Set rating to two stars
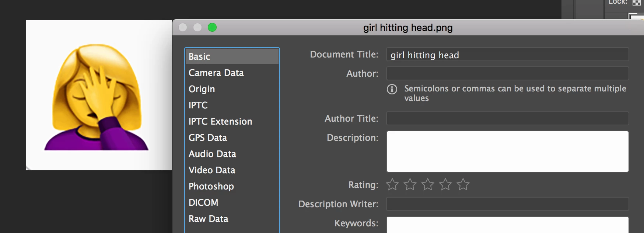Screen dimensions: 644x233 pos(410,184)
